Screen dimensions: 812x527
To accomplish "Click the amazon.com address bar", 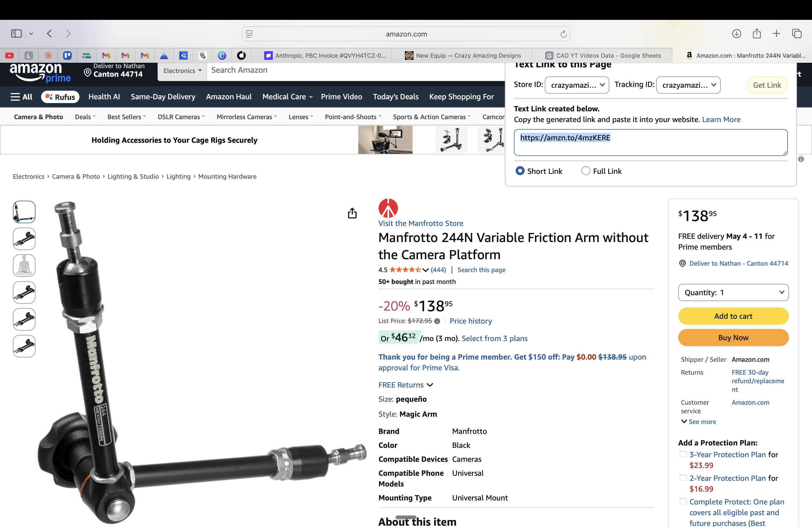I will tap(406, 34).
